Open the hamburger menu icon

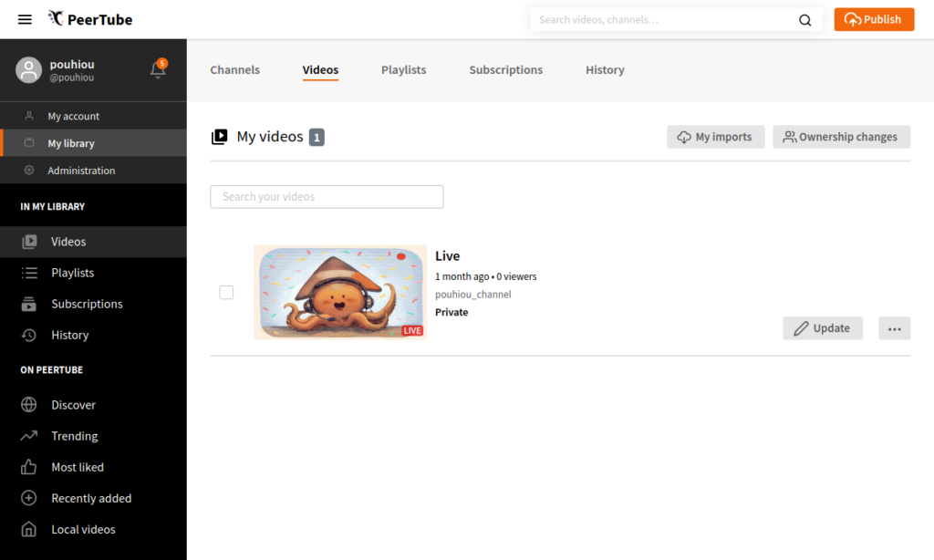pyautogui.click(x=25, y=19)
